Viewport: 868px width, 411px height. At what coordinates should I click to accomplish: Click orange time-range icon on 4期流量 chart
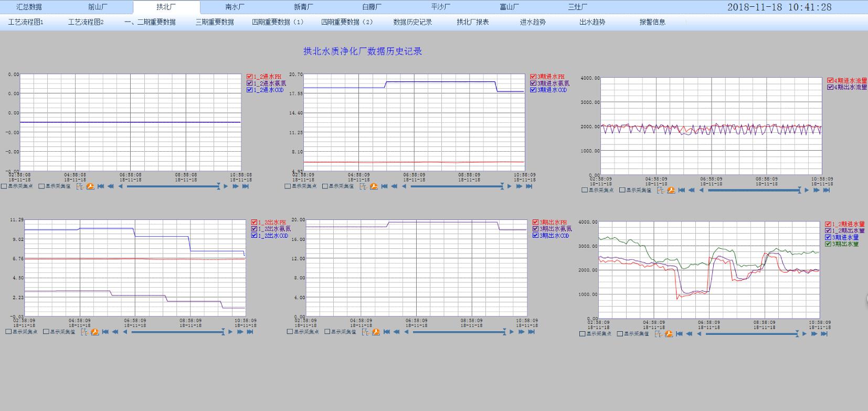(671, 190)
